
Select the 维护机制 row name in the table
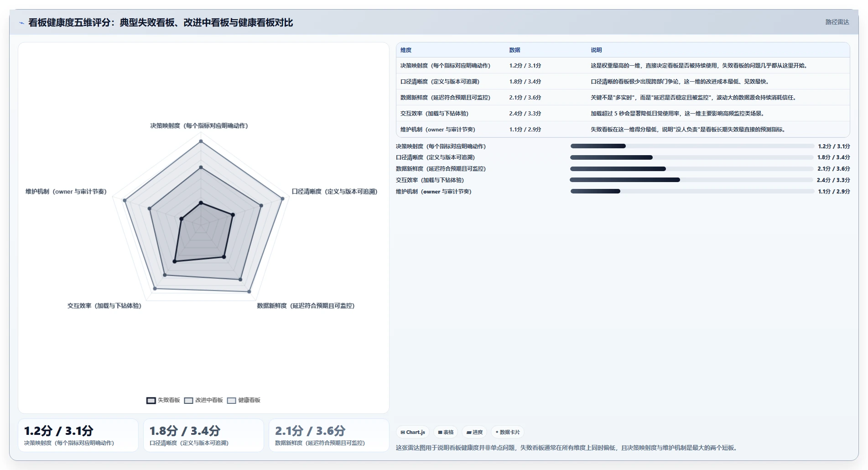point(438,130)
